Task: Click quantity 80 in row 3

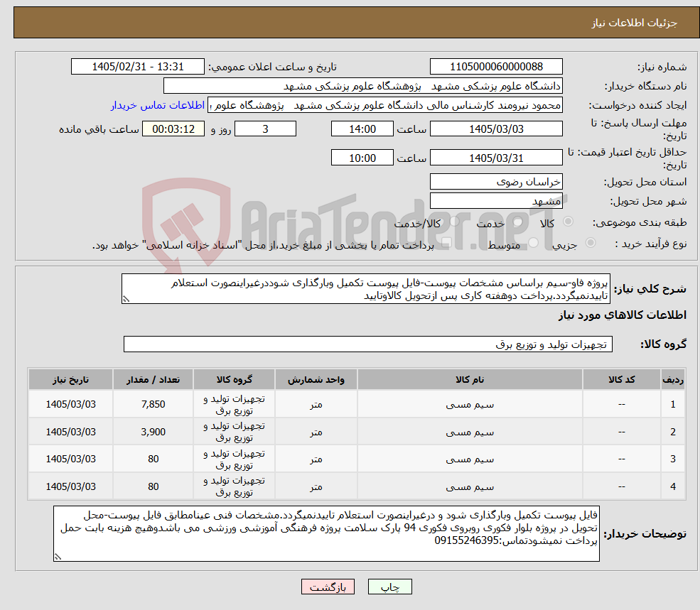Action: [x=153, y=459]
